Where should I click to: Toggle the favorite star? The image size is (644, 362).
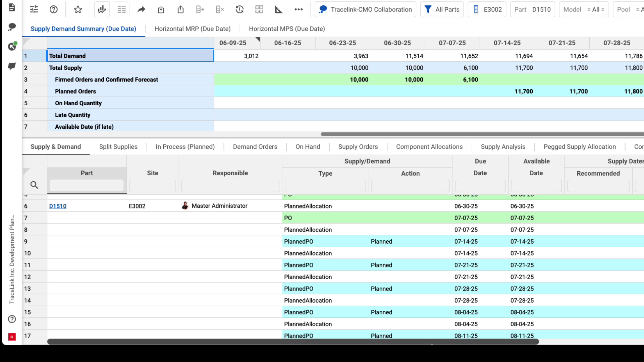tap(78, 9)
